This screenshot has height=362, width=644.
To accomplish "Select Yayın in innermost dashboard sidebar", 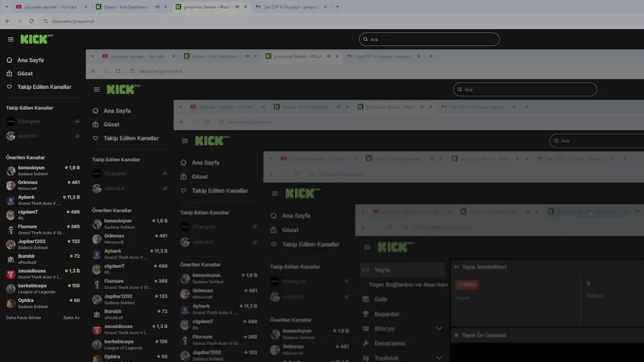I will [403, 270].
